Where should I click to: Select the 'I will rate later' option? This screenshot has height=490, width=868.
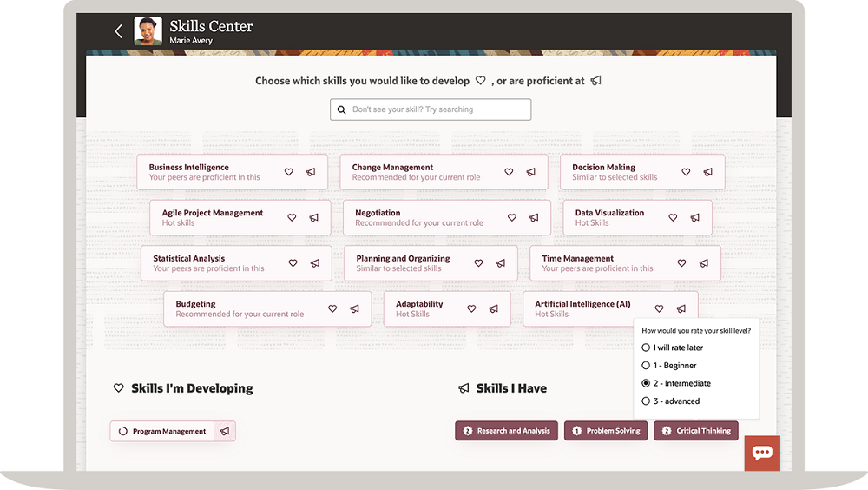(646, 348)
